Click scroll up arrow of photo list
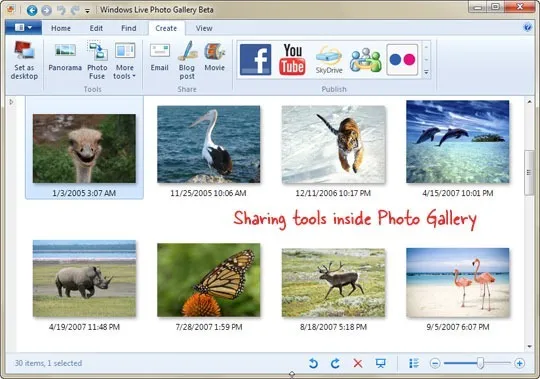Image resolution: width=540 pixels, height=379 pixels. tap(529, 102)
